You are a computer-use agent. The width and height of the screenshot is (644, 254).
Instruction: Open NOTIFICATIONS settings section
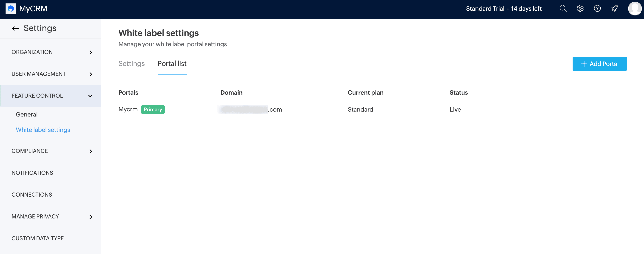point(32,173)
